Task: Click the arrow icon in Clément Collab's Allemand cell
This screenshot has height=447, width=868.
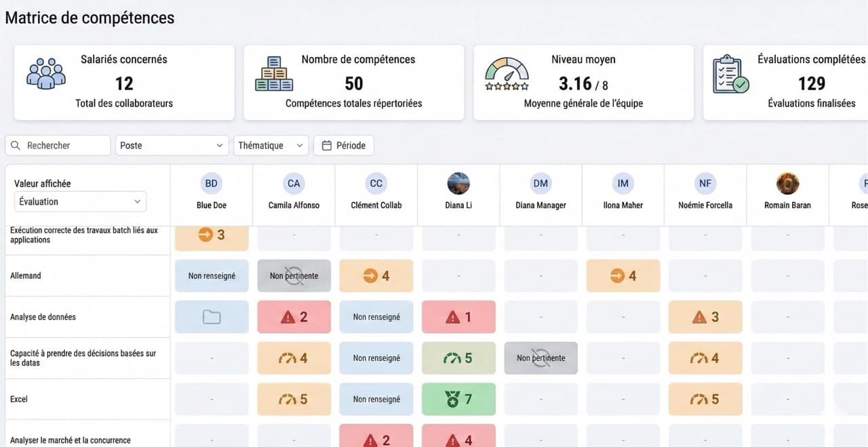Action: click(x=370, y=276)
